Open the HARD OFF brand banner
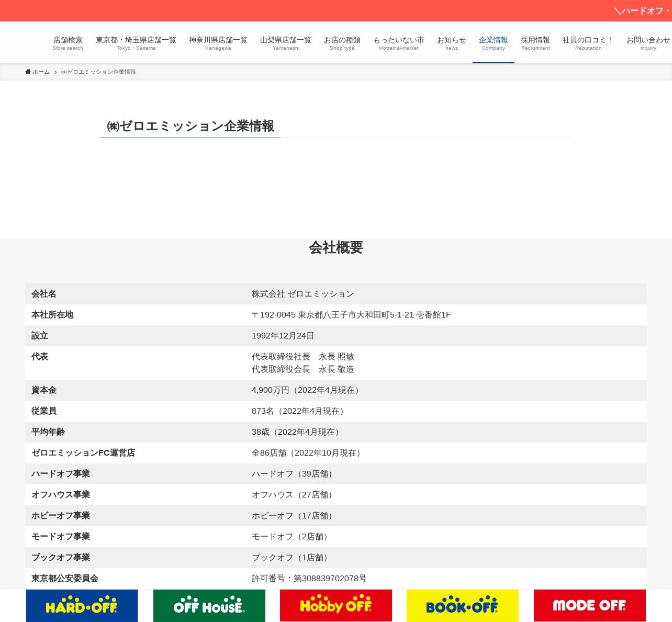Image resolution: width=672 pixels, height=622 pixels. point(82,606)
